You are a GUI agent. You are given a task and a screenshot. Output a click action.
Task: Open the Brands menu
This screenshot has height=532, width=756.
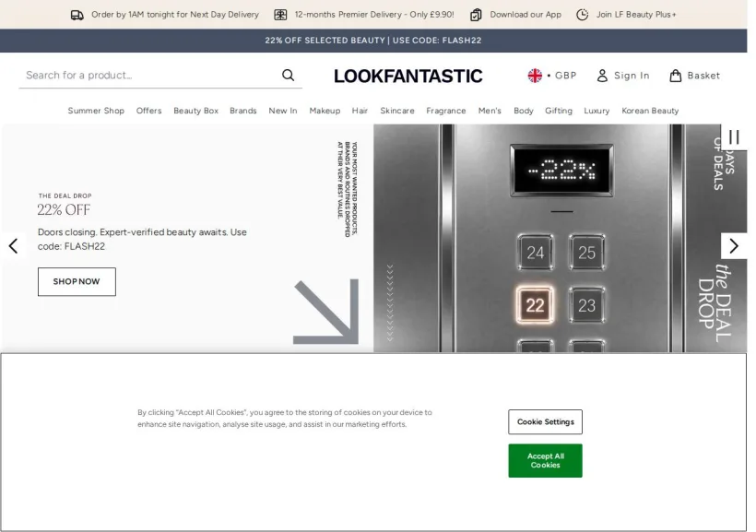tap(243, 111)
